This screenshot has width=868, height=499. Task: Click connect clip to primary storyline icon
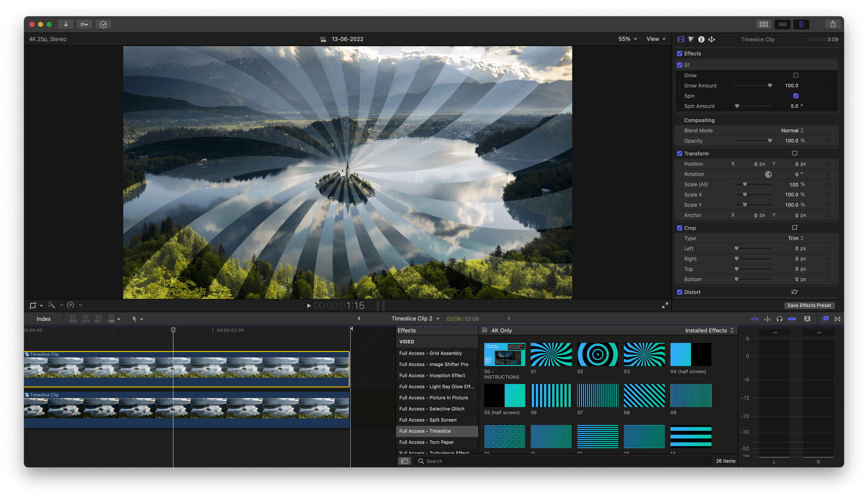[x=73, y=319]
